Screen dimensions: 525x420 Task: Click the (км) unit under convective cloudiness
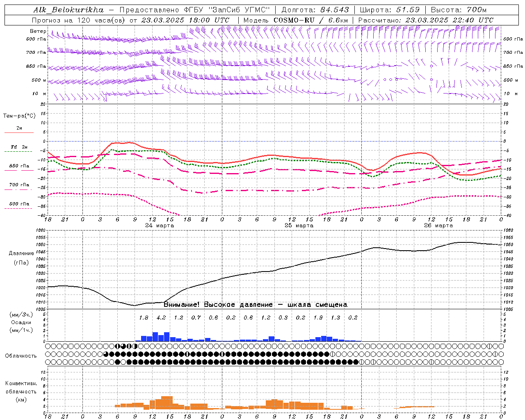pyautogui.click(x=21, y=399)
